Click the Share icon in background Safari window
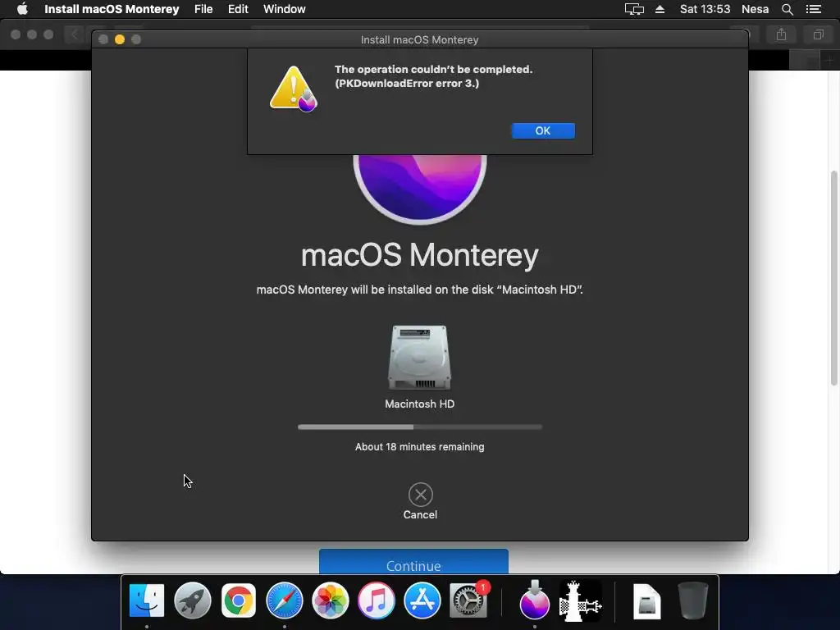840x630 pixels. pos(782,34)
